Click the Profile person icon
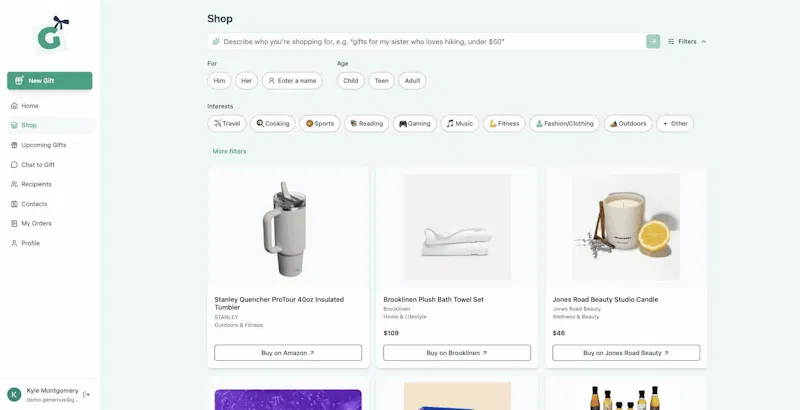This screenshot has width=800, height=410. click(14, 243)
